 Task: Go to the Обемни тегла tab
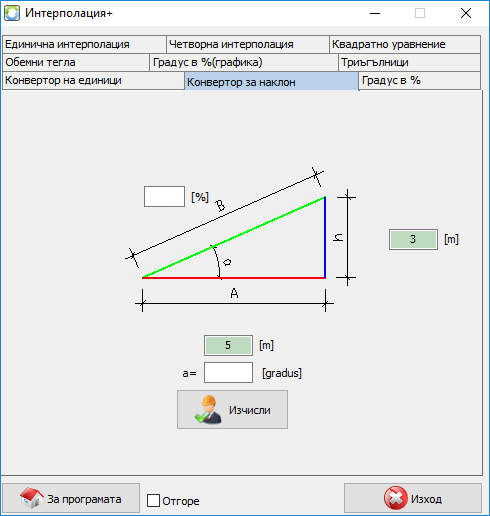click(76, 62)
